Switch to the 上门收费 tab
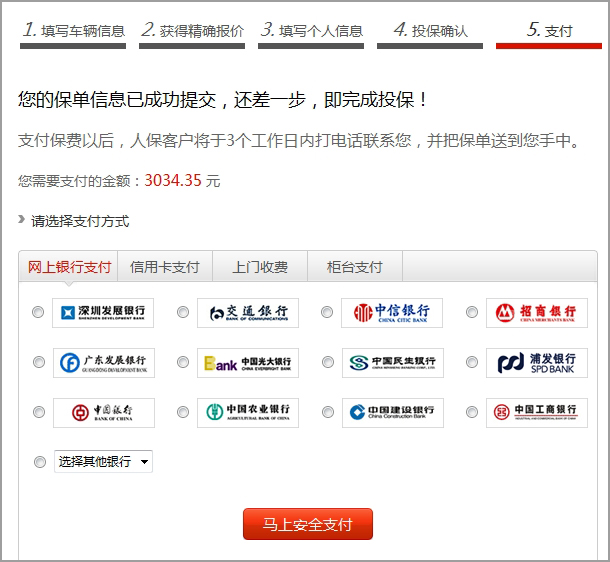This screenshot has width=610, height=562. (x=260, y=267)
